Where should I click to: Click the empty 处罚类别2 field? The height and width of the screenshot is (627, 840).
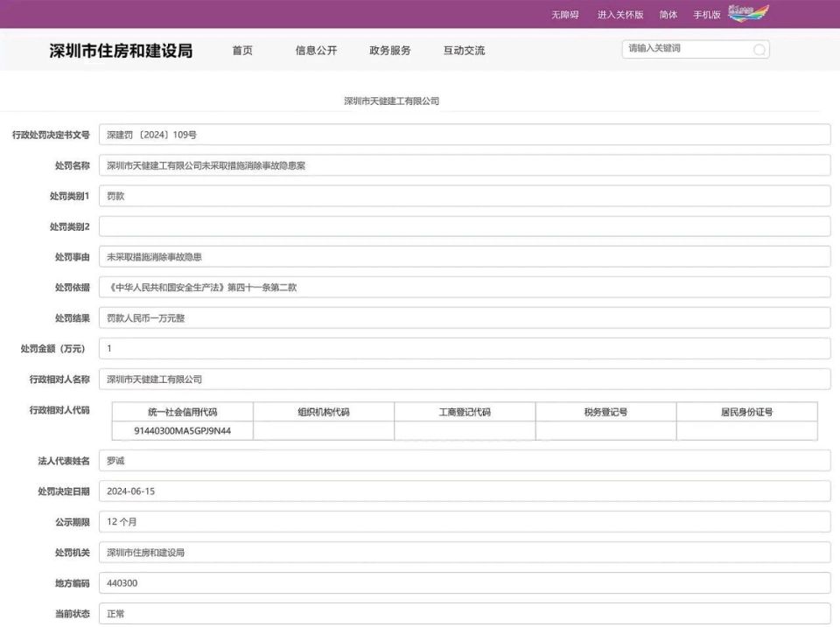click(x=465, y=226)
